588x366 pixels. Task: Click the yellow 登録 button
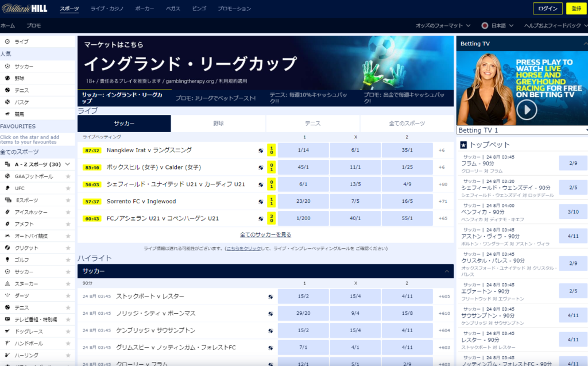(x=577, y=8)
